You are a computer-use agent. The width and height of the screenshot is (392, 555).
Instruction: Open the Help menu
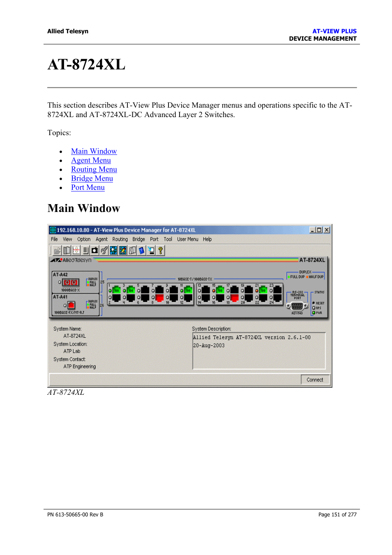click(x=207, y=239)
